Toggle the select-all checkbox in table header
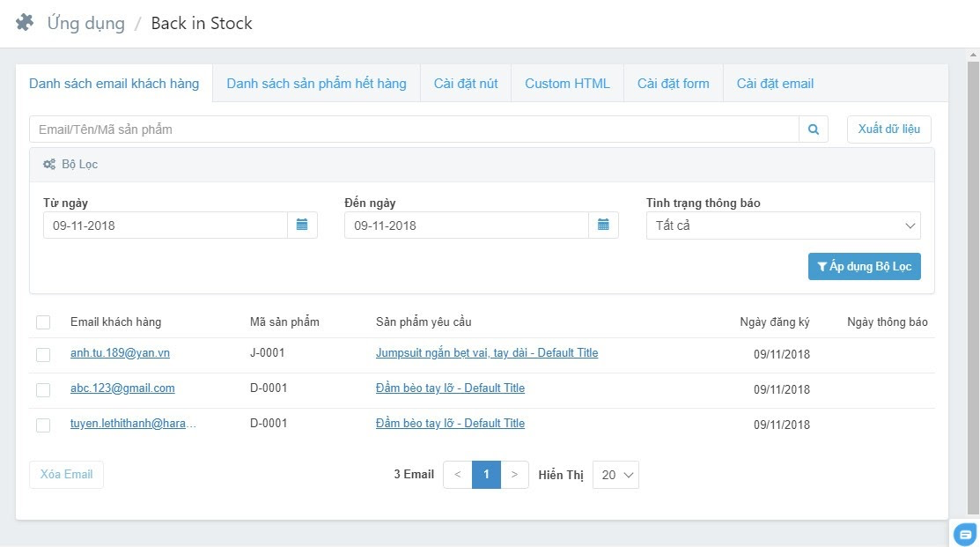Image resolution: width=980 pixels, height=547 pixels. tap(43, 322)
